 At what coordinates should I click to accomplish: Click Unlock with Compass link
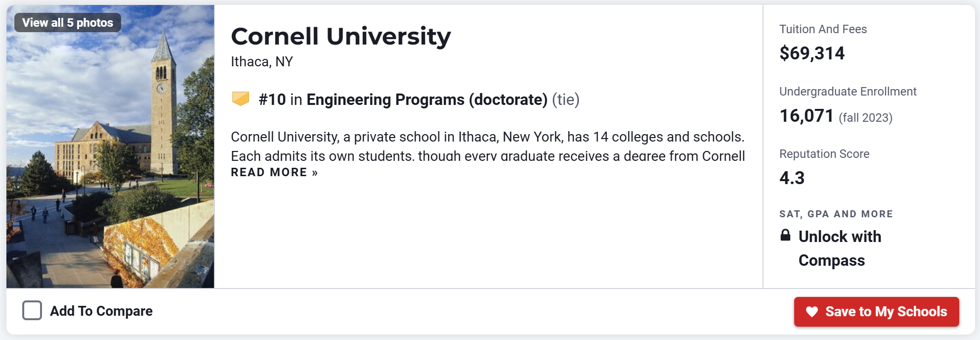pyautogui.click(x=840, y=248)
